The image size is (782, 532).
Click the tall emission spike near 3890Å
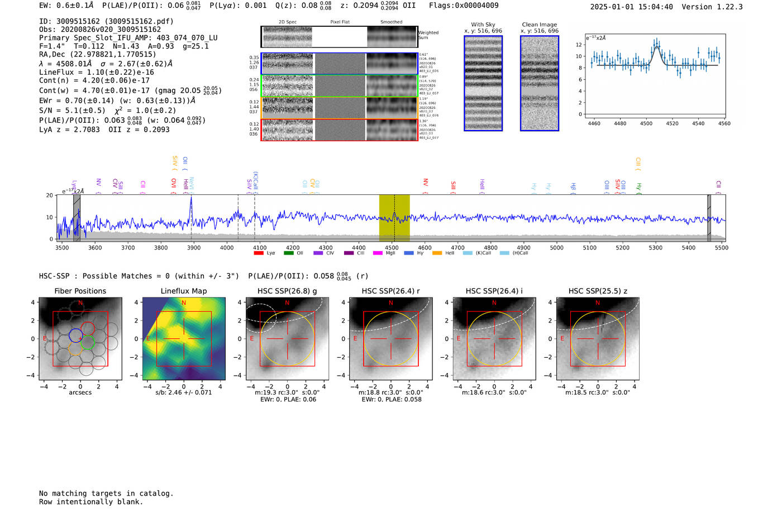(x=191, y=209)
